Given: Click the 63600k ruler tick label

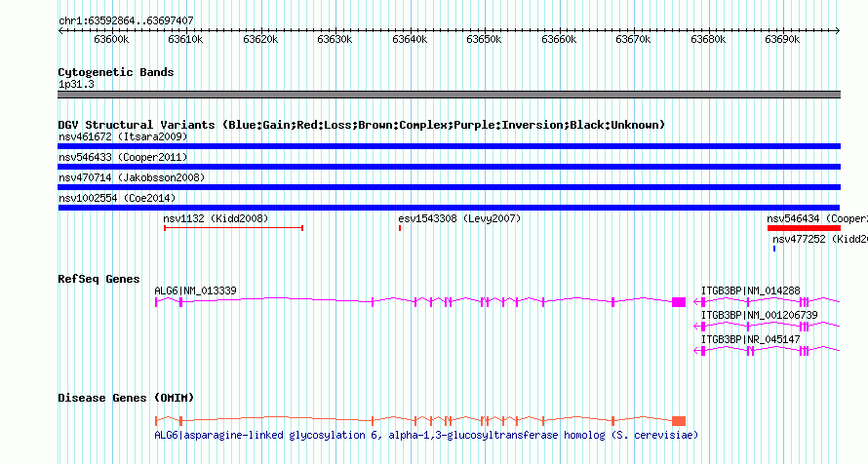Looking at the screenshot, I should [x=111, y=39].
